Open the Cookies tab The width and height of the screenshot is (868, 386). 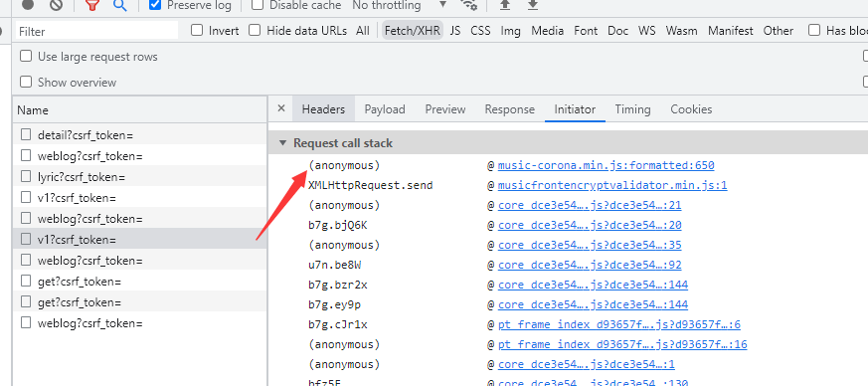tap(691, 109)
